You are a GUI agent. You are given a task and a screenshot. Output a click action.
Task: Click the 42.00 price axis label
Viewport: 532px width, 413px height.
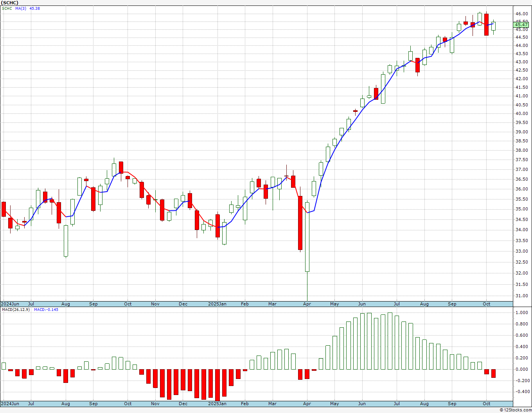tap(521, 79)
